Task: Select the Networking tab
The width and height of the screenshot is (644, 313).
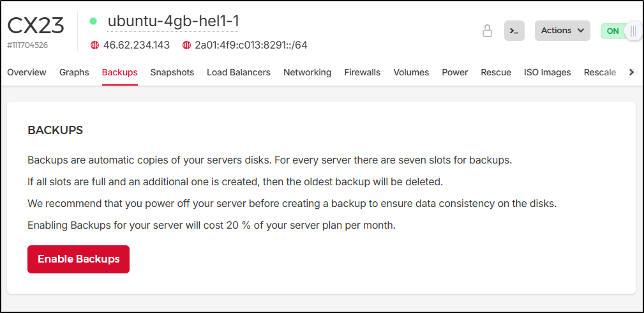Action: (x=308, y=72)
